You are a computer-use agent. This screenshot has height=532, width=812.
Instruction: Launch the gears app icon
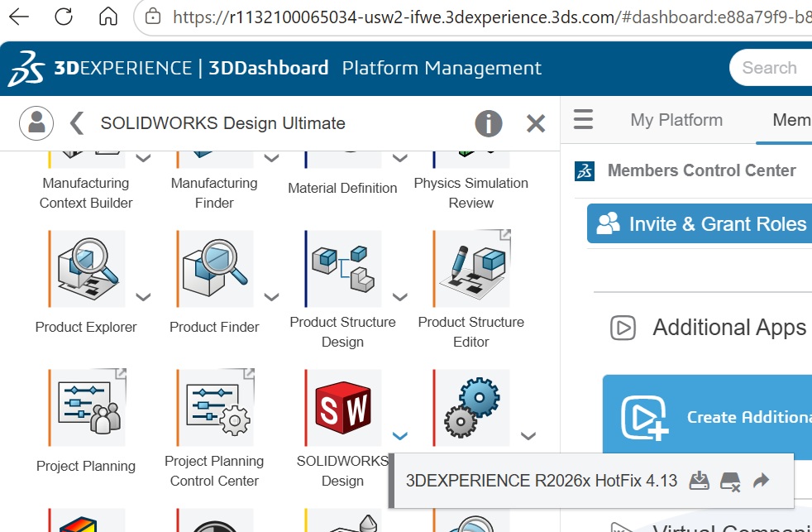471,408
